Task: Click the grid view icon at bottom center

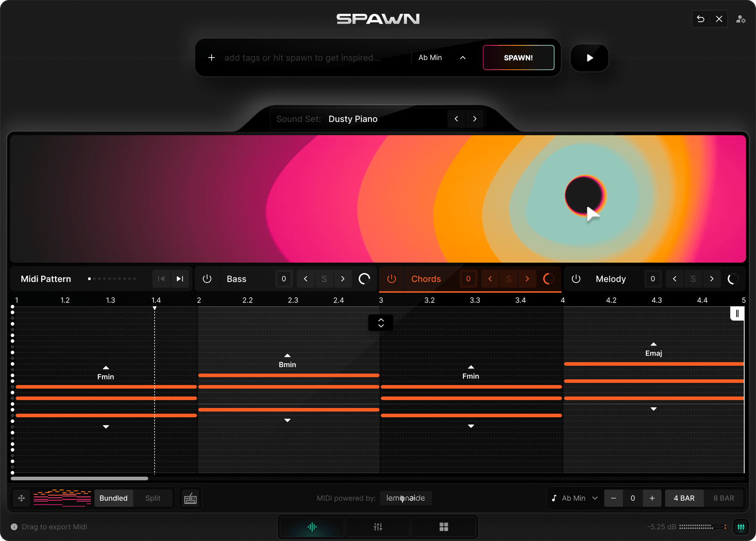Action: click(x=444, y=526)
